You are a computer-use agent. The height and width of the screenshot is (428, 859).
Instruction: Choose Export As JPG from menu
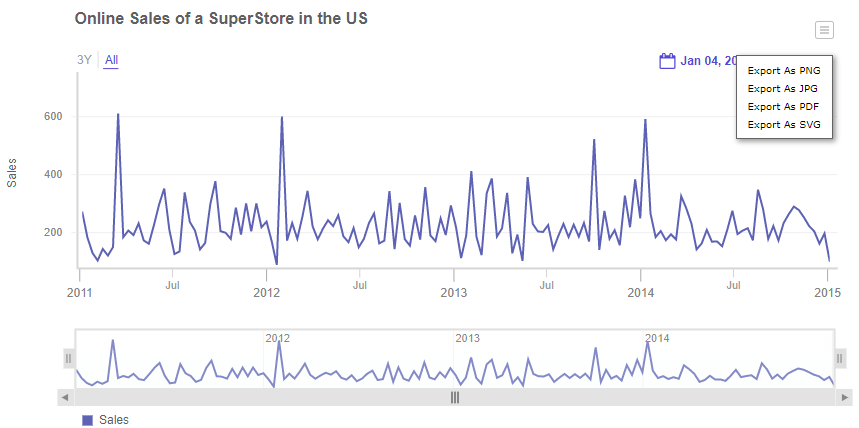point(783,89)
